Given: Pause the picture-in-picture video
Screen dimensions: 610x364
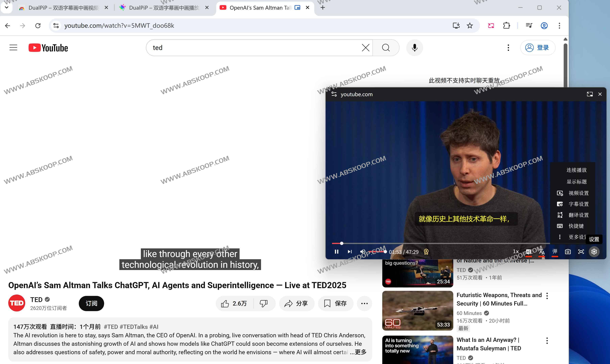Looking at the screenshot, I should click(336, 252).
